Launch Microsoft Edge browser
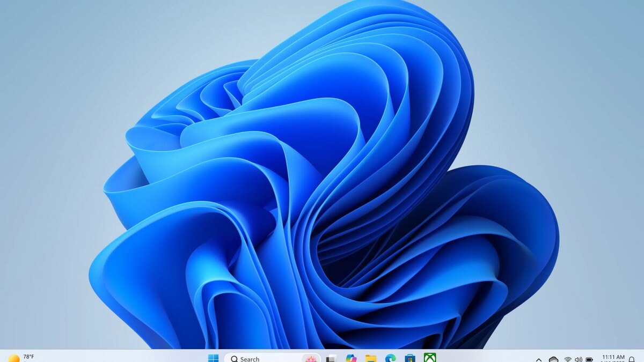 coord(390,358)
